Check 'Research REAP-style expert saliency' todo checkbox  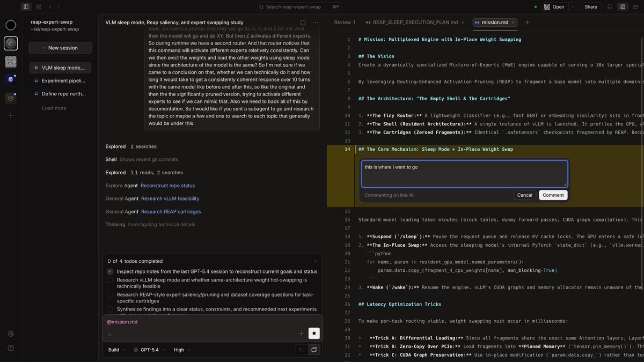point(110,294)
